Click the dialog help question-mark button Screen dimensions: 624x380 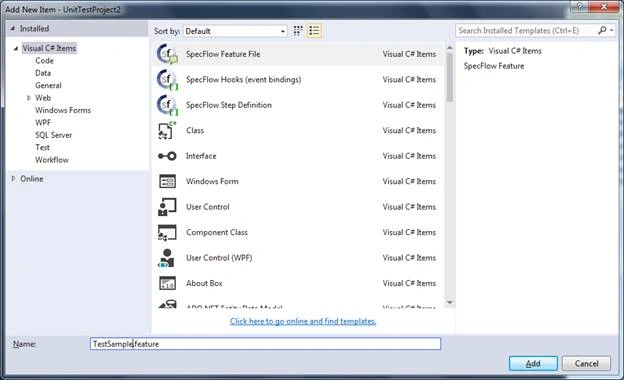click(x=579, y=6)
